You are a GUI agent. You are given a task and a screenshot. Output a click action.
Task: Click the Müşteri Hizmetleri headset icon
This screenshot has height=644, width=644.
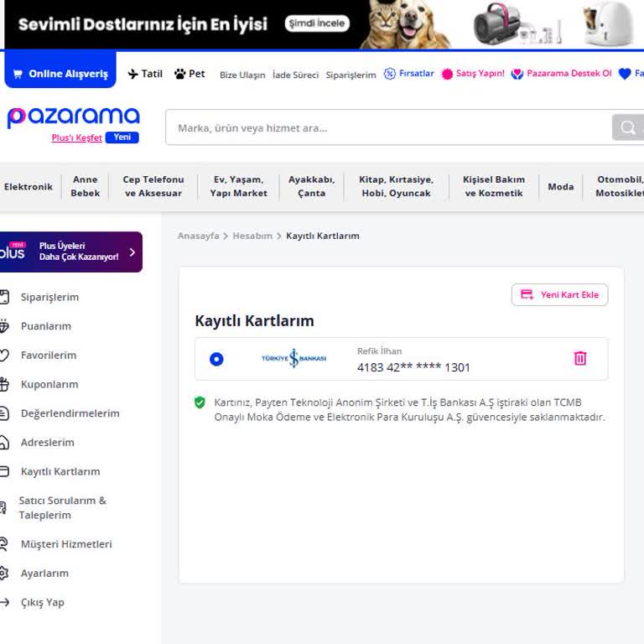click(x=4, y=544)
